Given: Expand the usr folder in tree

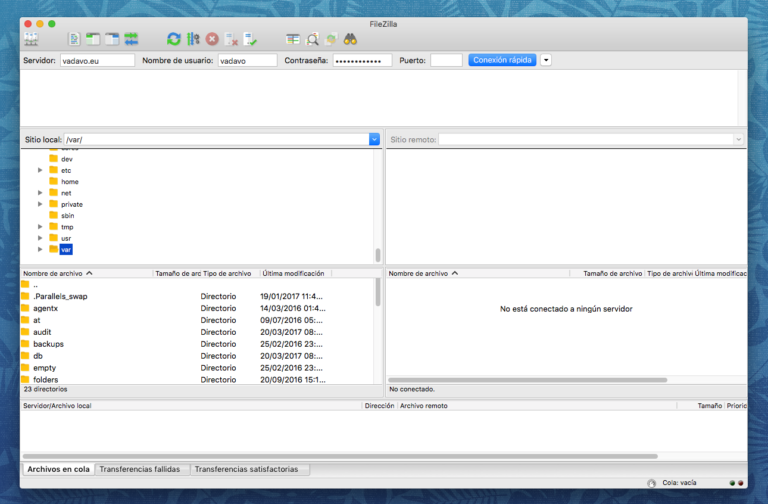Looking at the screenshot, I should click(x=40, y=238).
